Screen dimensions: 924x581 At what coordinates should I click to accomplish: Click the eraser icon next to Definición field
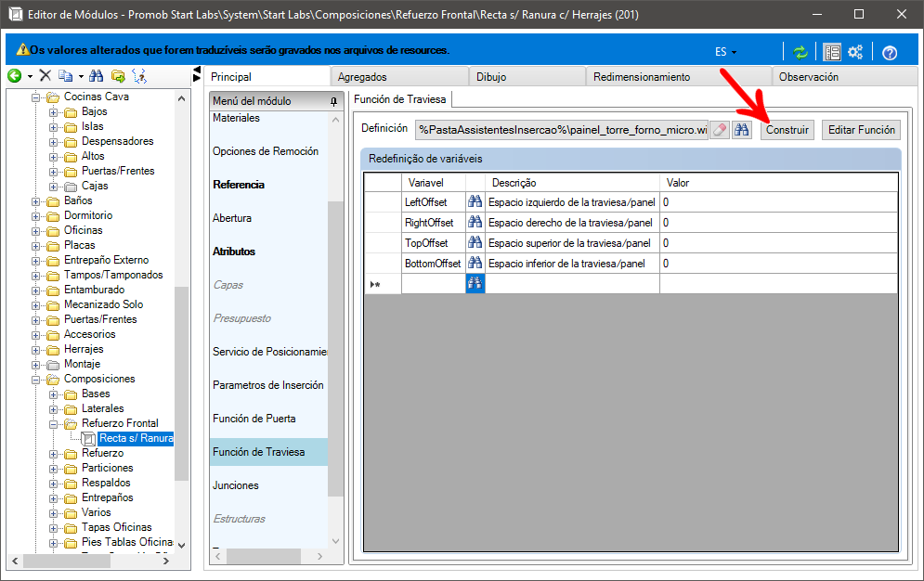tap(720, 130)
